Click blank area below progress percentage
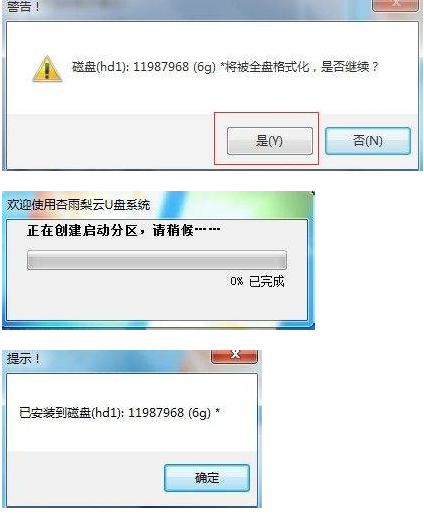This screenshot has width=424, height=530. (157, 304)
